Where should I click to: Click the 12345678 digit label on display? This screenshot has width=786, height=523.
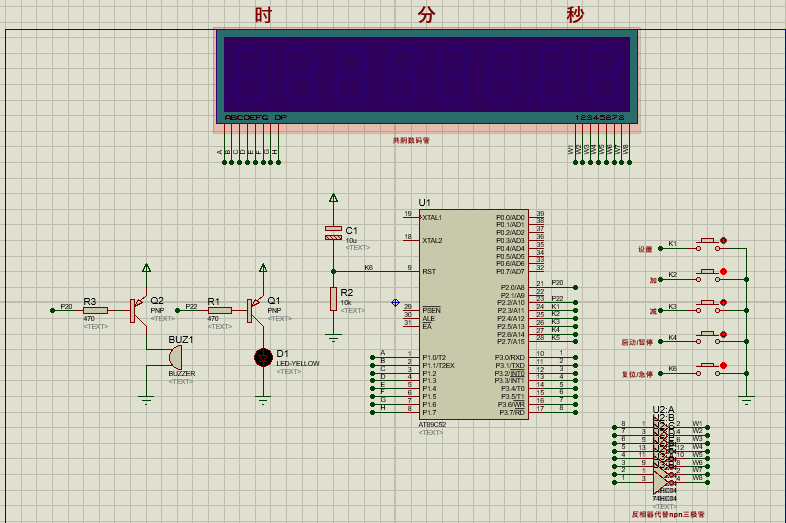pos(600,117)
